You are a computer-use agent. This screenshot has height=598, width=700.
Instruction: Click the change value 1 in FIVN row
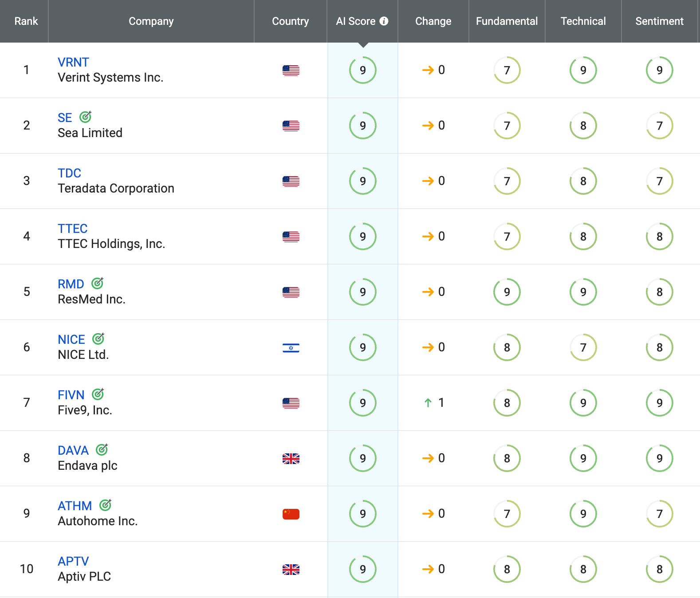(x=441, y=402)
